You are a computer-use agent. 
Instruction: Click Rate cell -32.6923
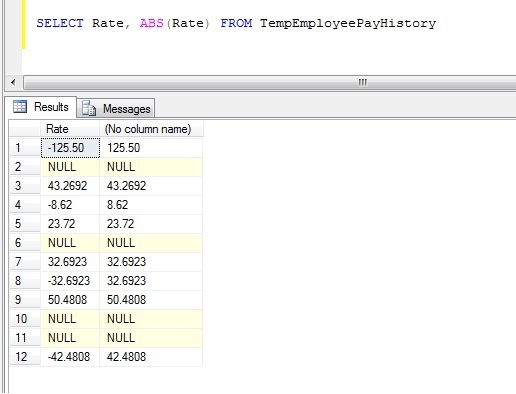click(70, 281)
